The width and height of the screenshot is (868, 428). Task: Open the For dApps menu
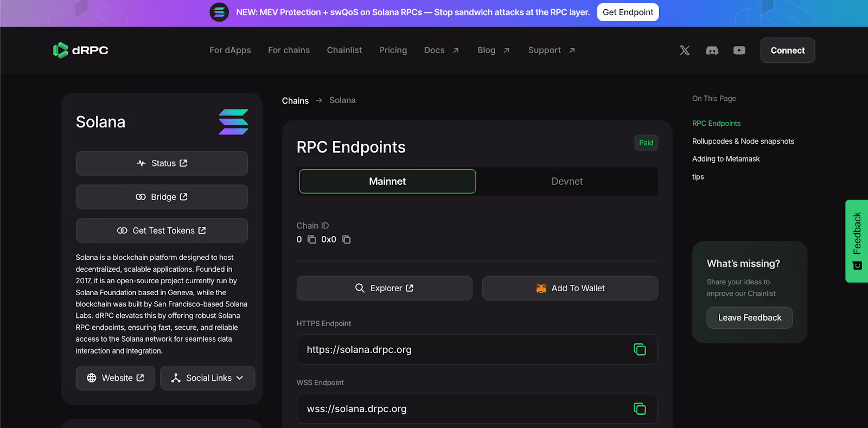point(230,50)
